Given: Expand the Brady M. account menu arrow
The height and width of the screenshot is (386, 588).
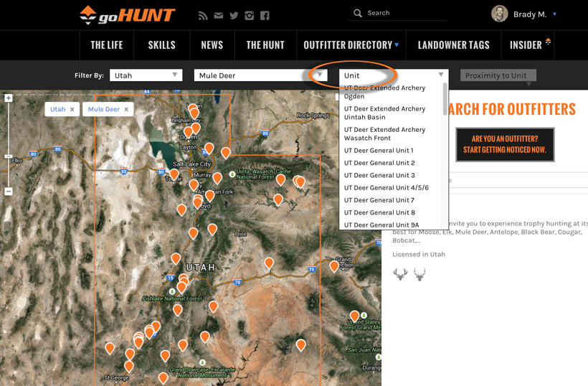Looking at the screenshot, I should pos(554,14).
